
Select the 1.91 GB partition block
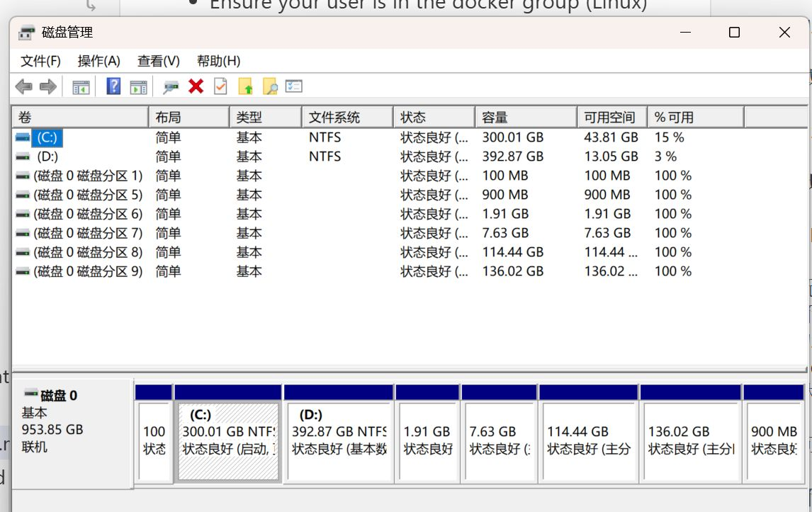pos(427,434)
